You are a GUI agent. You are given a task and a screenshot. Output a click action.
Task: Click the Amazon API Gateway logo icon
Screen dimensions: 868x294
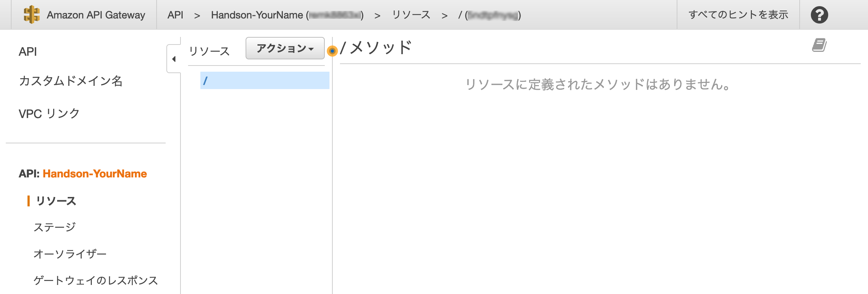(x=32, y=15)
